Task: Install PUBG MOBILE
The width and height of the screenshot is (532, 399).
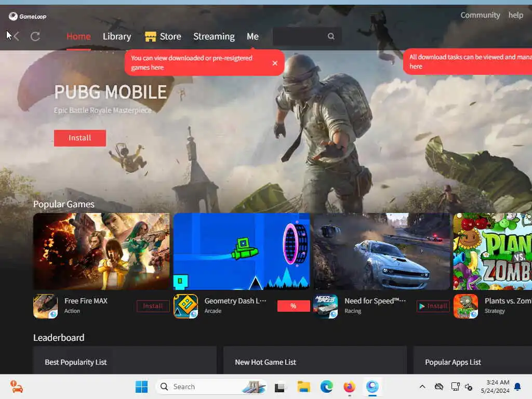Action: point(79,138)
